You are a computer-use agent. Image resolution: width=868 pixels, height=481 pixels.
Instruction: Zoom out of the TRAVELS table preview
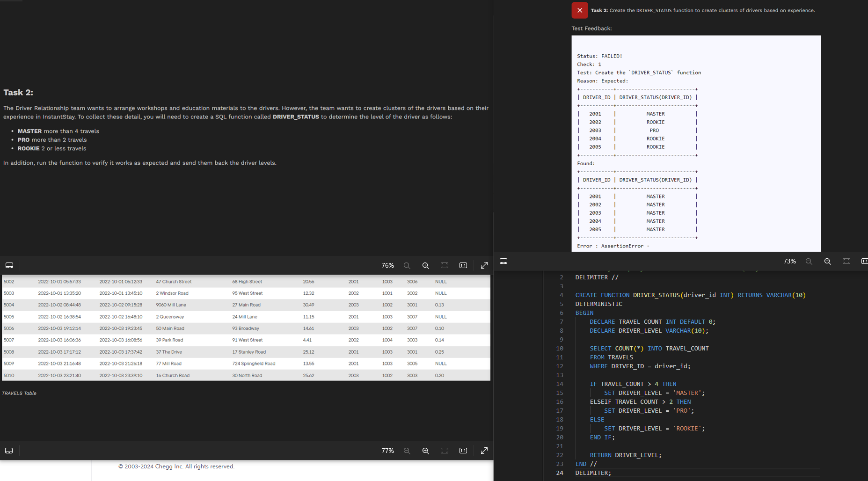[x=407, y=265]
